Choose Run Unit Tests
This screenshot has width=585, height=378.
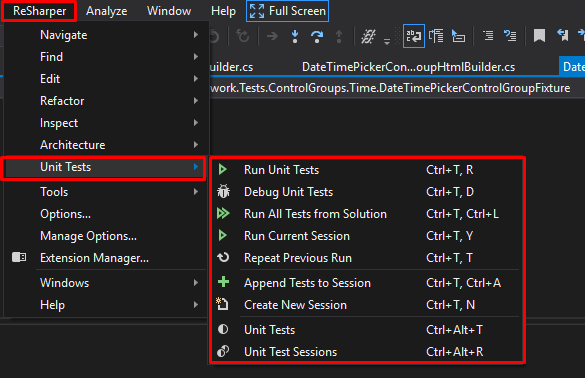point(367,170)
